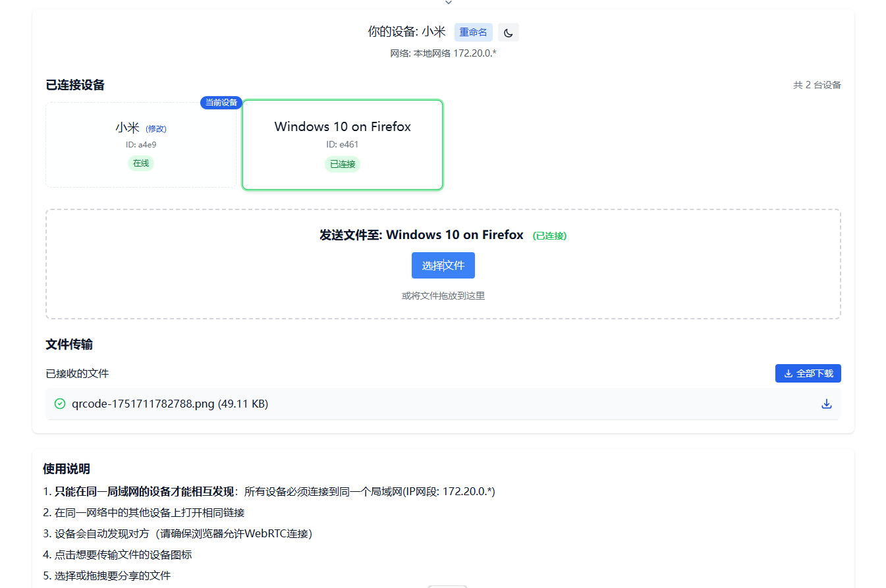Click the file drop zone 或将文件拖放到这里

[443, 296]
